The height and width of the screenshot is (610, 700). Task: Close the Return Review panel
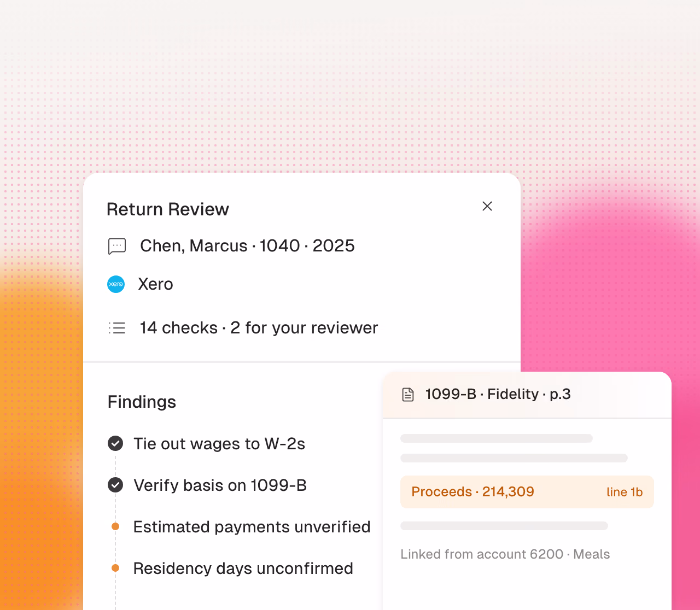point(487,206)
